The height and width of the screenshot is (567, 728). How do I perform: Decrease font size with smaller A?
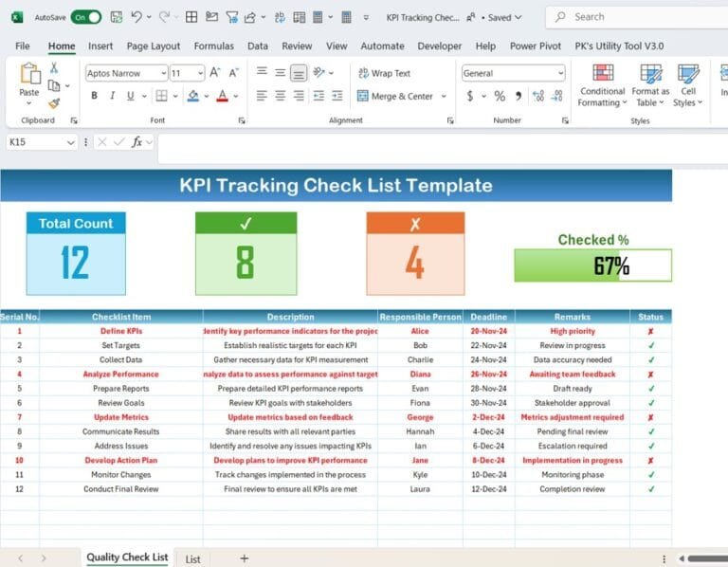(233, 72)
